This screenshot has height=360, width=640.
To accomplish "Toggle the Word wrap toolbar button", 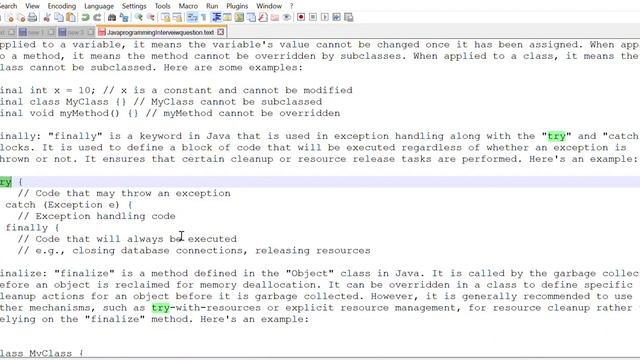I will [x=192, y=18].
